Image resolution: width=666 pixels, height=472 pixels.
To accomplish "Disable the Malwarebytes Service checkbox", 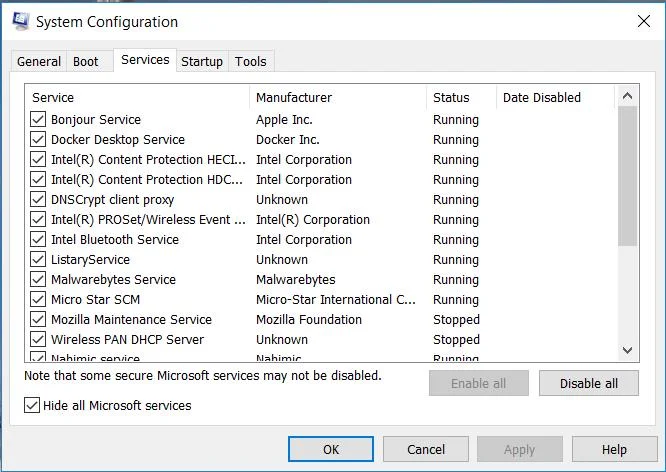I will pyautogui.click(x=38, y=279).
